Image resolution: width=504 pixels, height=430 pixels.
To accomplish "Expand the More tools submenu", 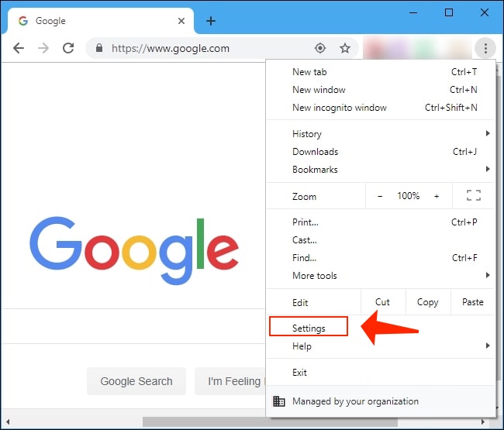I will pos(381,276).
